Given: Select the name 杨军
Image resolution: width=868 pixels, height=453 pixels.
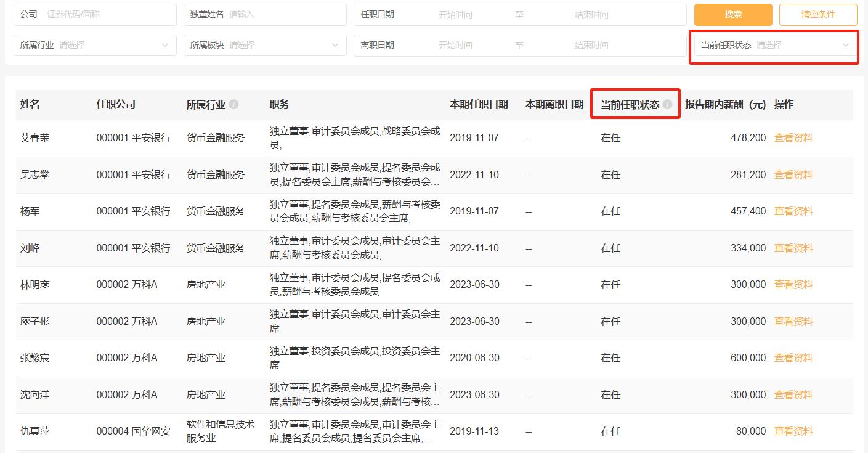Looking at the screenshot, I should click(30, 211).
